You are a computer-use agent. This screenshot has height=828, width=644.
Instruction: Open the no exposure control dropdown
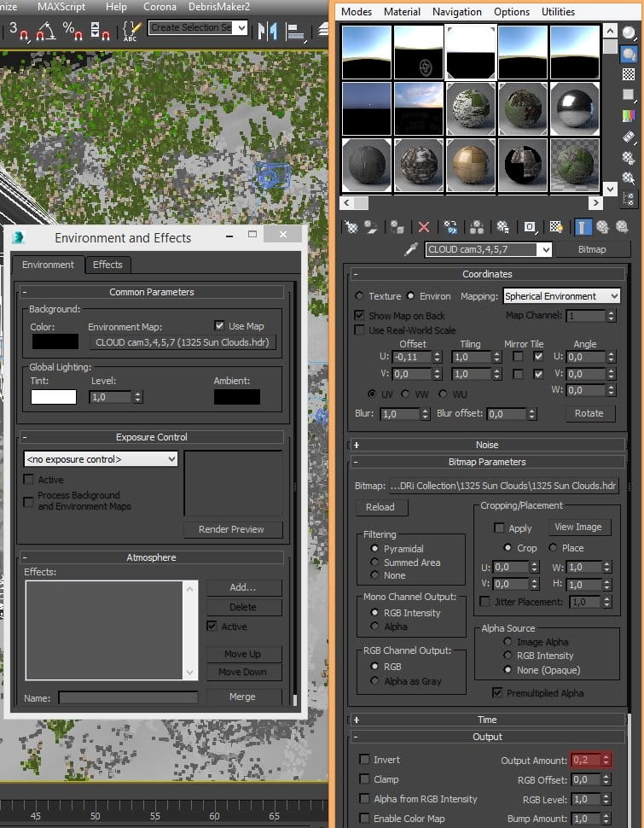point(101,459)
